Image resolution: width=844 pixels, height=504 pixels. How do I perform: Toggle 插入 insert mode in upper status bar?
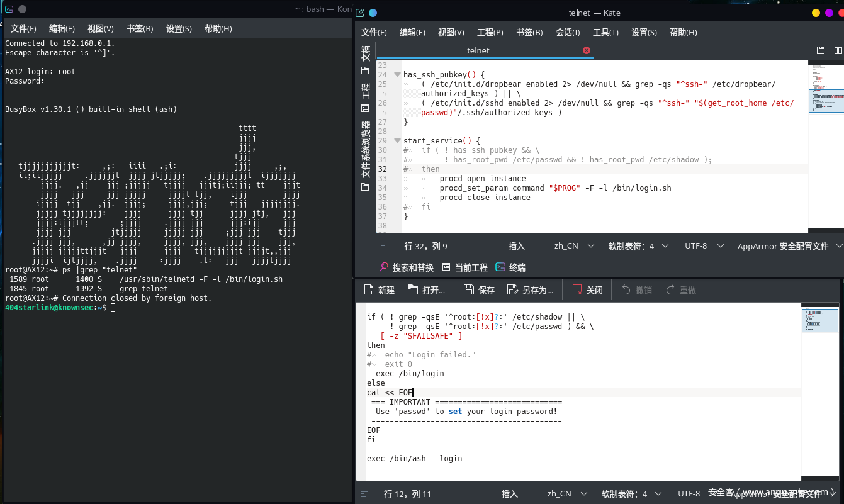point(517,246)
